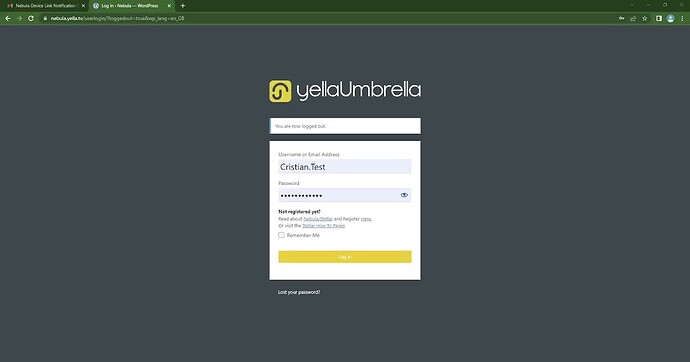The height and width of the screenshot is (362, 690).
Task: Visit the Stellar How To Pages link
Action: click(x=323, y=226)
